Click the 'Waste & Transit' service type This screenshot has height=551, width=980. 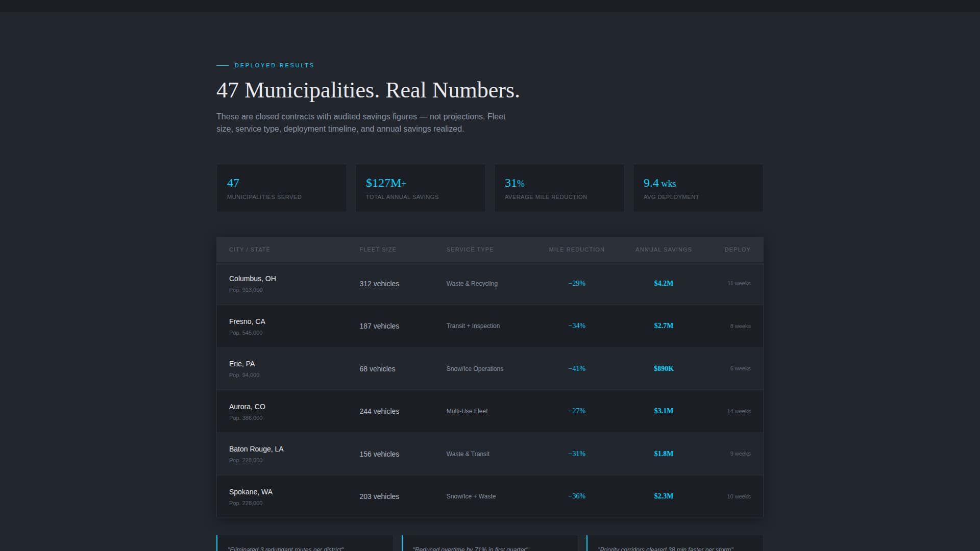(468, 454)
